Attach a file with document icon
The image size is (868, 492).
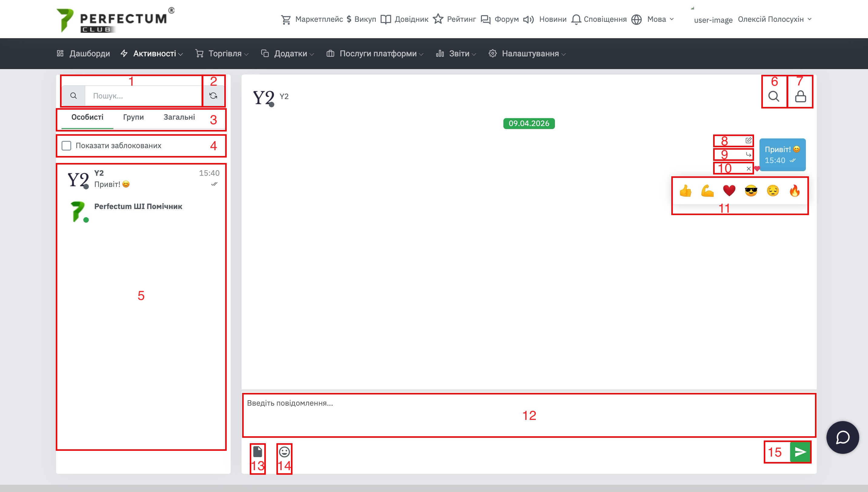258,452
